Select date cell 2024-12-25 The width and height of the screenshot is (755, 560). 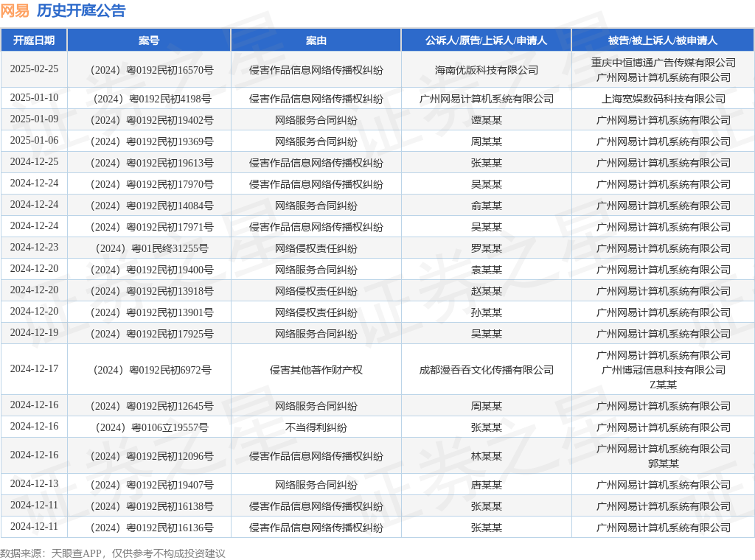tap(34, 161)
